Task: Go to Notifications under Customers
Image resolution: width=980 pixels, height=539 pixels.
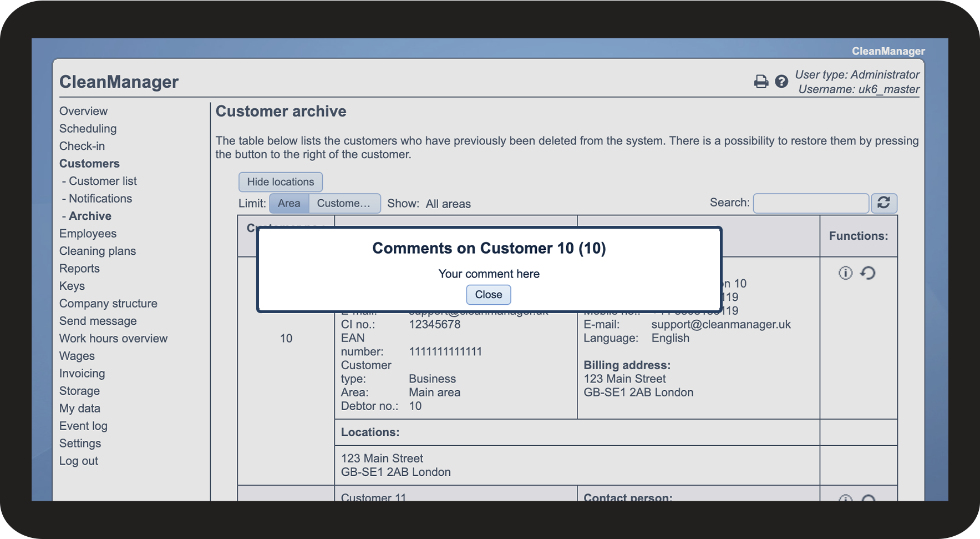Action: 100,199
